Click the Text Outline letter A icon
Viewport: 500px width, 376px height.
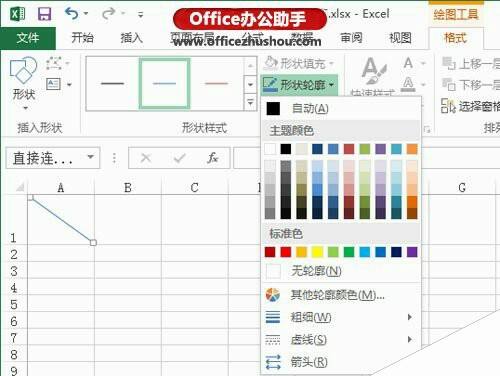coord(409,84)
